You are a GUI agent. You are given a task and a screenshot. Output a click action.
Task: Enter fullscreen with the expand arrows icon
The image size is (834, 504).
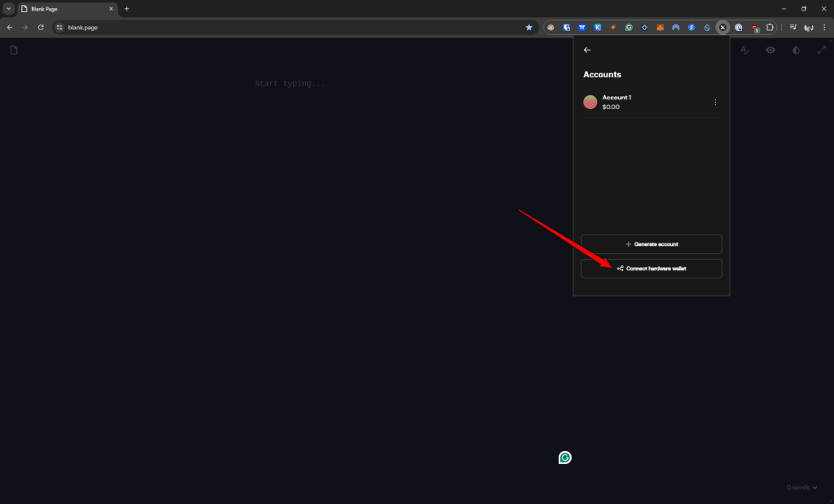[821, 50]
